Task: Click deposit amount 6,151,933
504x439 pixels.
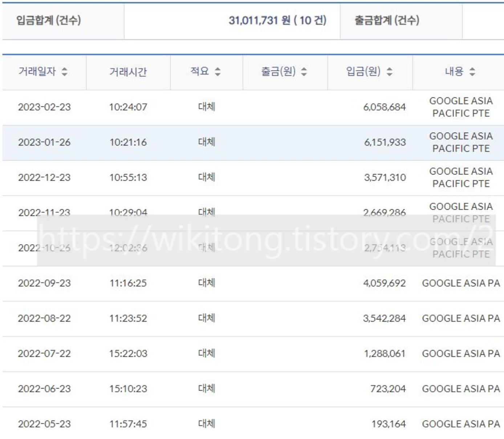Action: click(385, 142)
